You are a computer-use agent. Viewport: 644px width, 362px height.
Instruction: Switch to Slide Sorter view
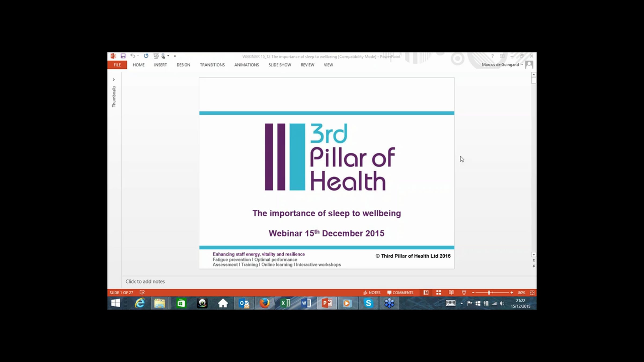click(439, 293)
